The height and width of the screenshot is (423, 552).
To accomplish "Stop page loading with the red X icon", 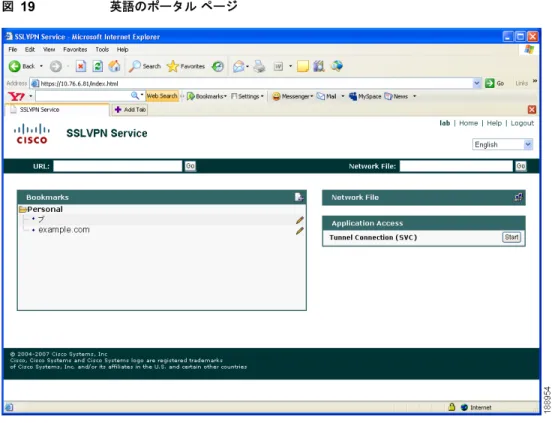I will (x=81, y=66).
